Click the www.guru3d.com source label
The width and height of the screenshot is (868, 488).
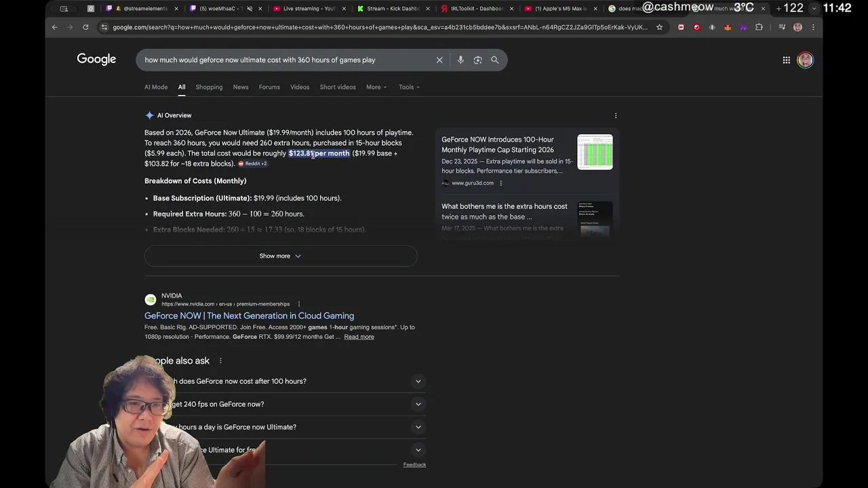click(x=473, y=183)
